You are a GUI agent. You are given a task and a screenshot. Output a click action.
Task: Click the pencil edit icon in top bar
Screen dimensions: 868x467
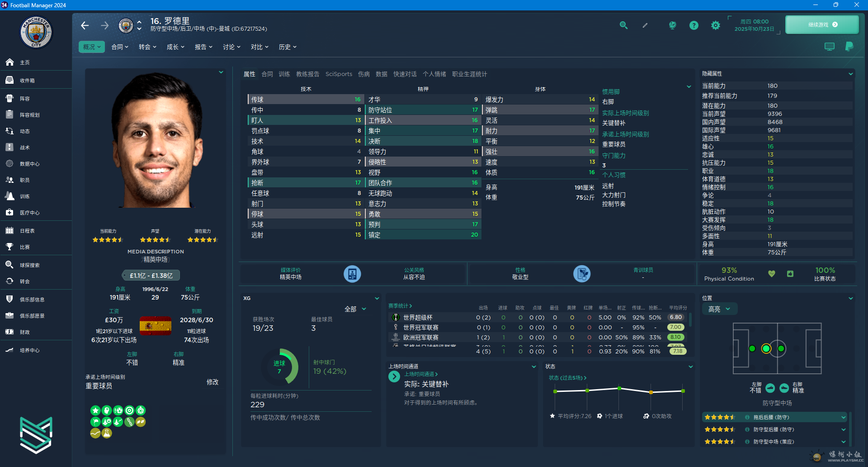(x=645, y=25)
